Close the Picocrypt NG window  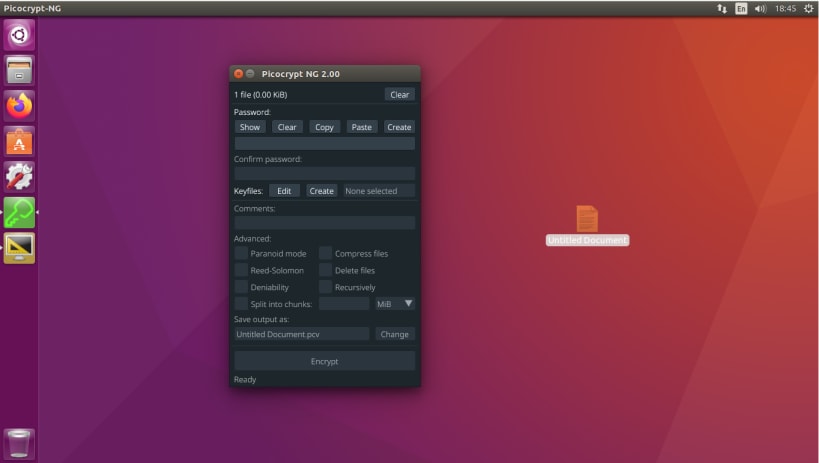[238, 74]
